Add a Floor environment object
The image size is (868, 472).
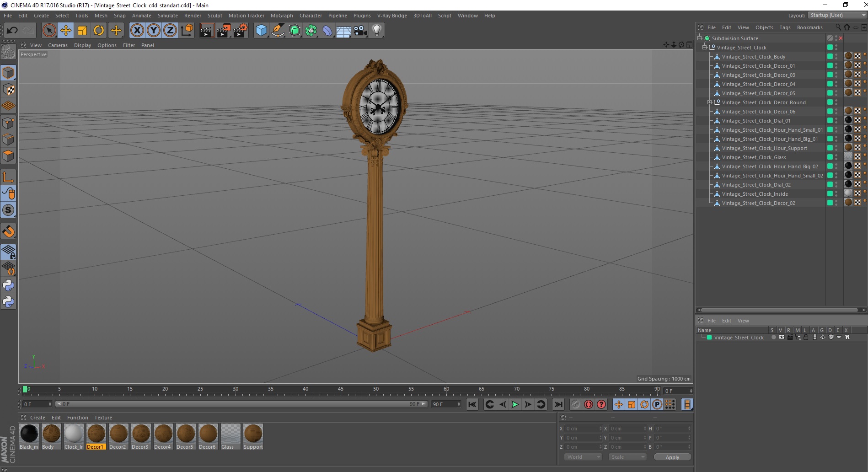[x=344, y=31]
